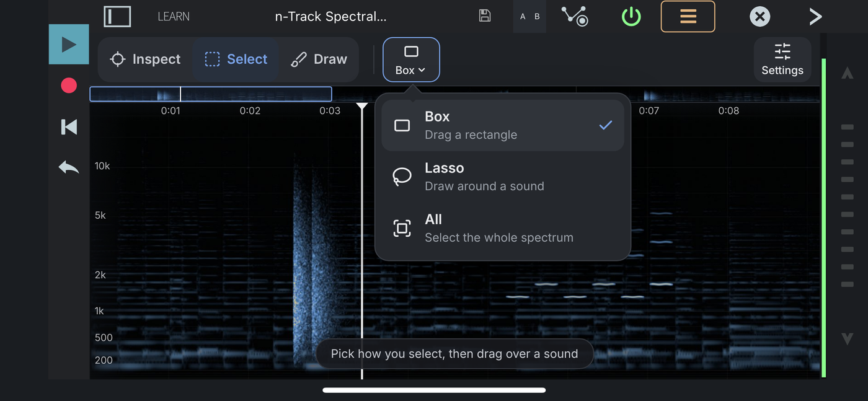This screenshot has height=401, width=868.
Task: Save with the floppy disk icon
Action: coord(485,16)
